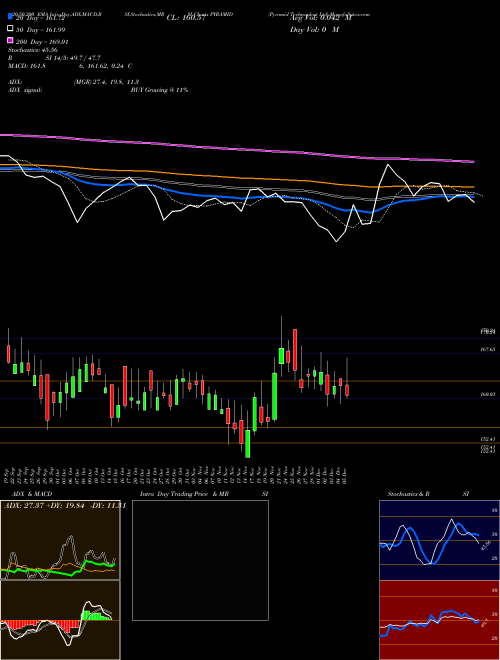
Task: Click the 'SI 14/5: 49.7 / 47.7' reading
Action: point(74,58)
